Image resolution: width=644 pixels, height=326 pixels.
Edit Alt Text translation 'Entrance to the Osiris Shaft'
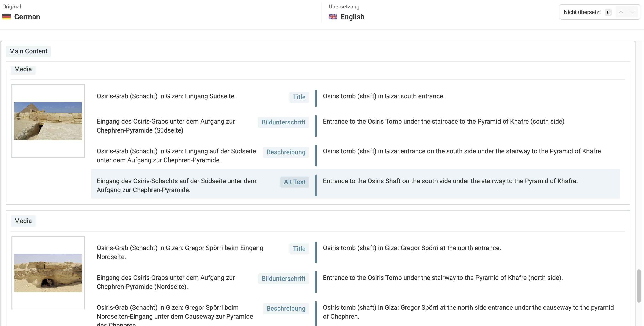click(x=450, y=181)
